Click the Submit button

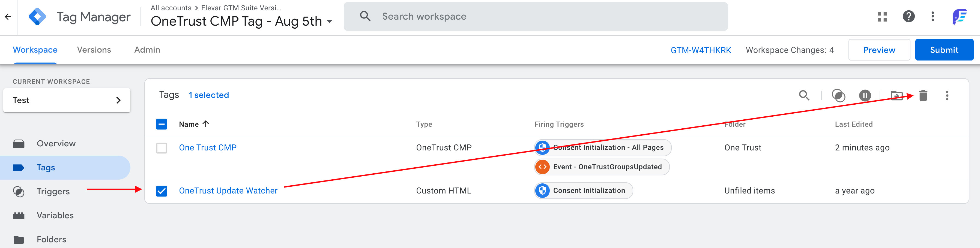[944, 50]
